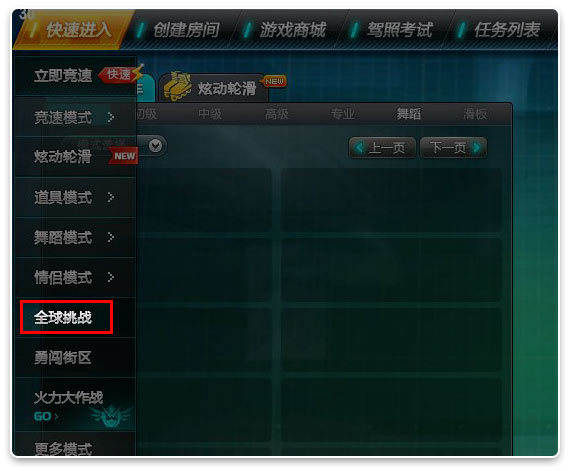
Task: Expand the 竞速模式 submenu arrow
Action: [x=111, y=117]
